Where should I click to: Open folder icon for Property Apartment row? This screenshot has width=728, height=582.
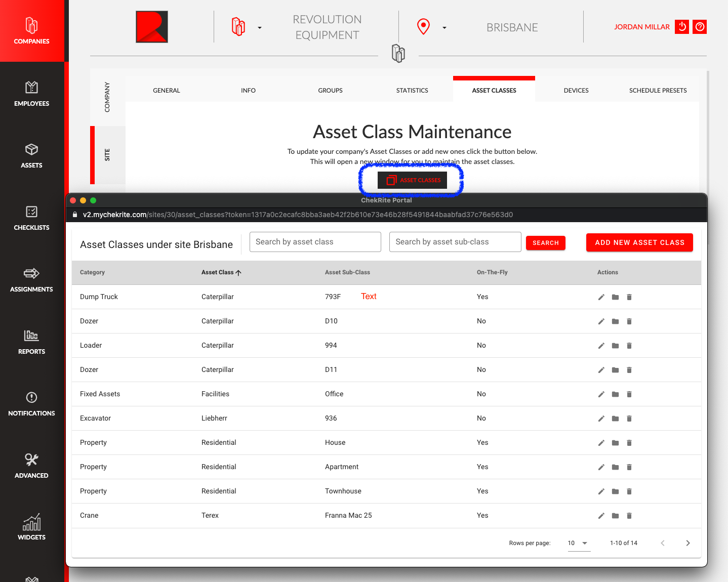click(615, 467)
